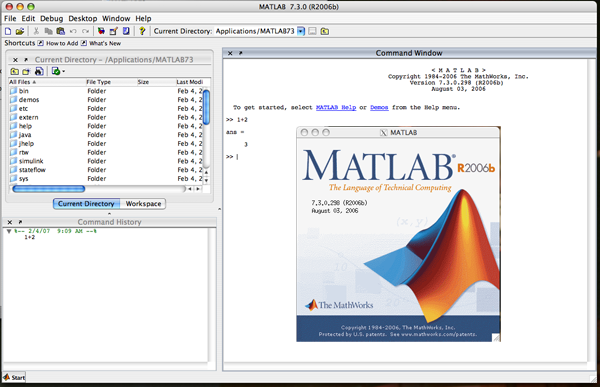600x387 pixels.
Task: Open the directory reports icon
Action: click(x=56, y=71)
